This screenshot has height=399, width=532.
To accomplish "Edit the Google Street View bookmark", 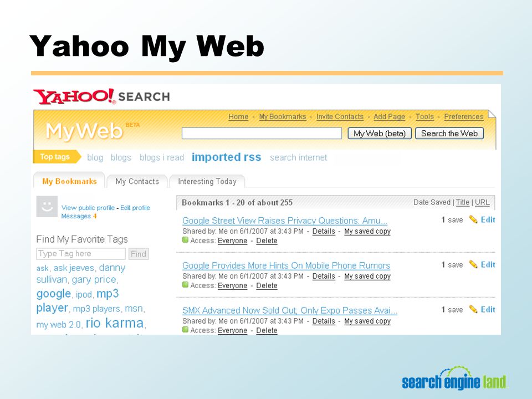I will tap(488, 219).
